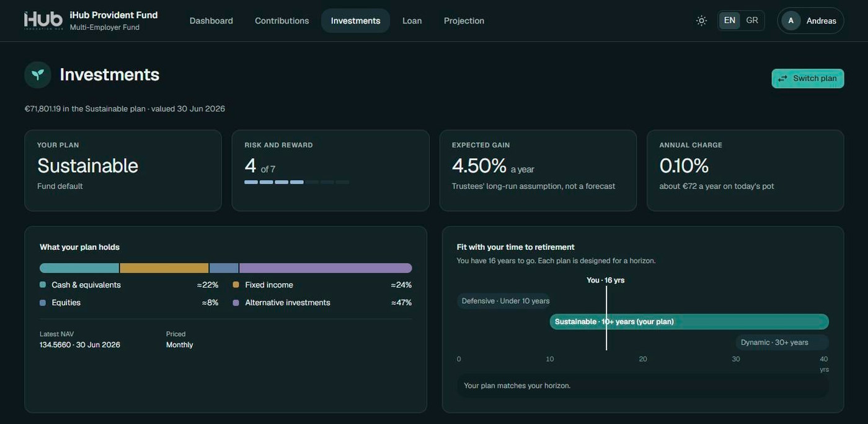This screenshot has width=868, height=424.
Task: Click the 40 yrs axis label
Action: pyautogui.click(x=824, y=364)
